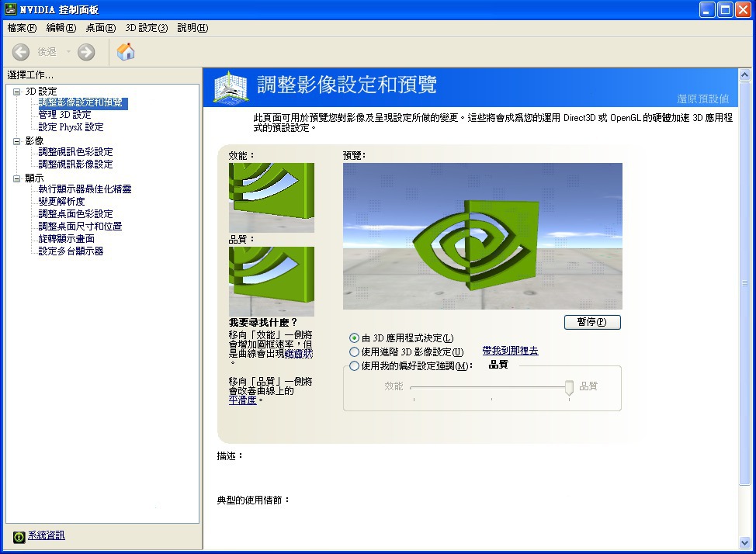
Task: Click the 暫停 button
Action: (592, 322)
